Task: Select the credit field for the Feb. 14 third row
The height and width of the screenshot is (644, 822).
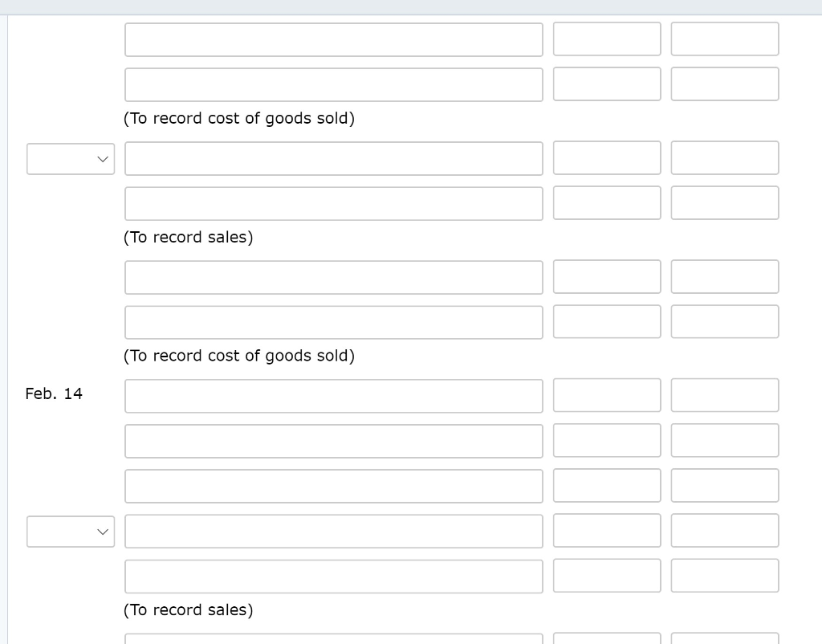Action: pos(725,485)
